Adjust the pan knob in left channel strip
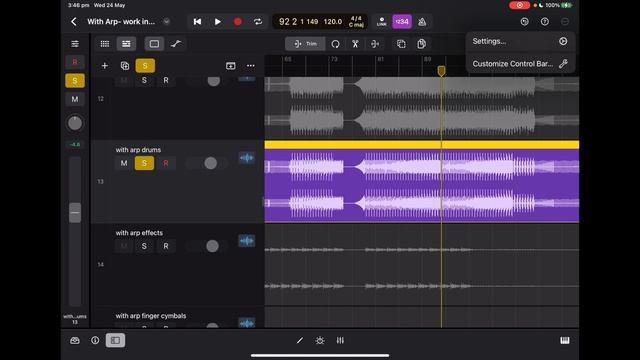640x360 pixels. click(x=75, y=123)
